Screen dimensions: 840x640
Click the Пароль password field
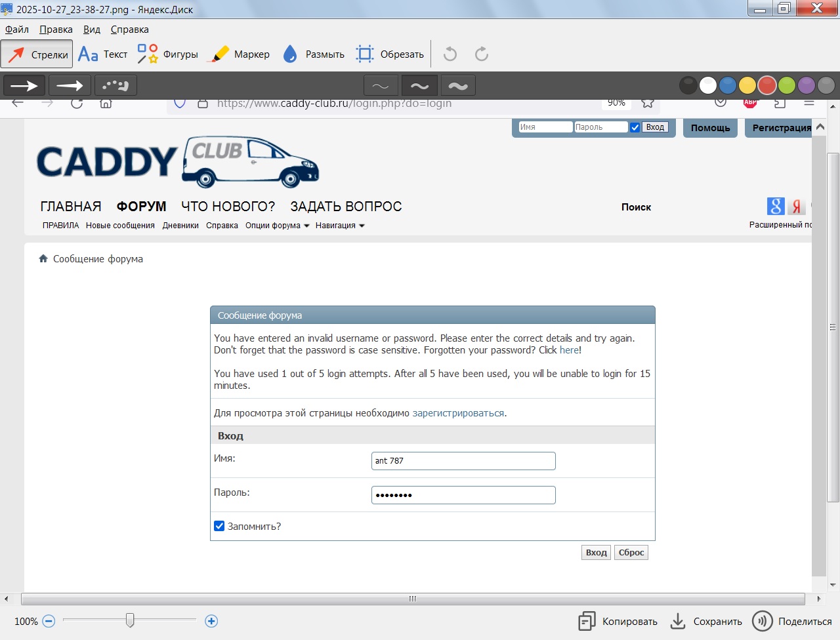(x=463, y=495)
